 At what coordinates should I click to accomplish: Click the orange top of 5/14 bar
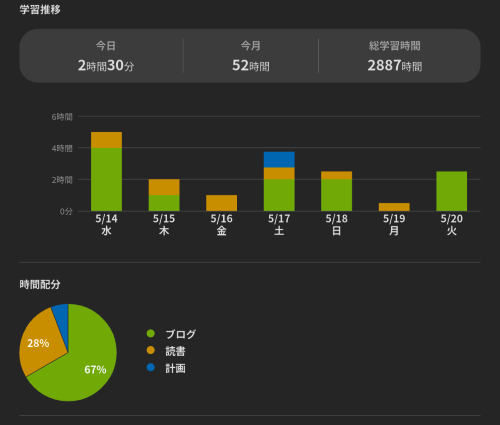tap(106, 140)
